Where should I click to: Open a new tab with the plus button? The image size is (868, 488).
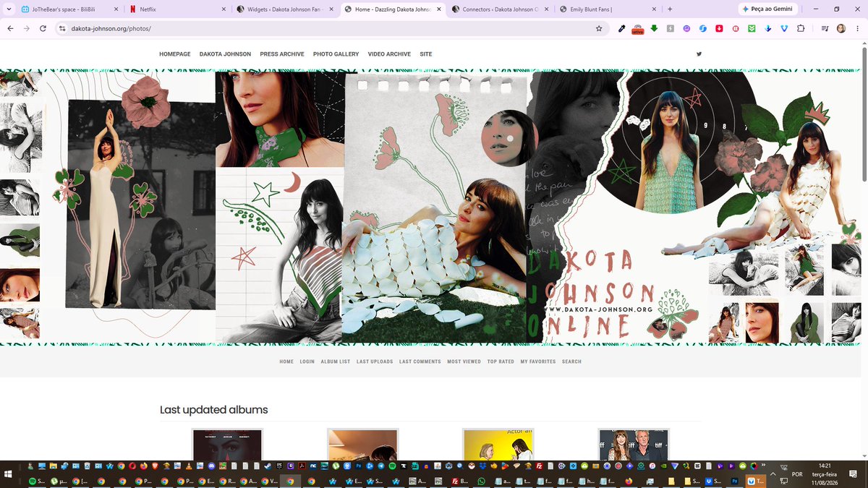[670, 9]
